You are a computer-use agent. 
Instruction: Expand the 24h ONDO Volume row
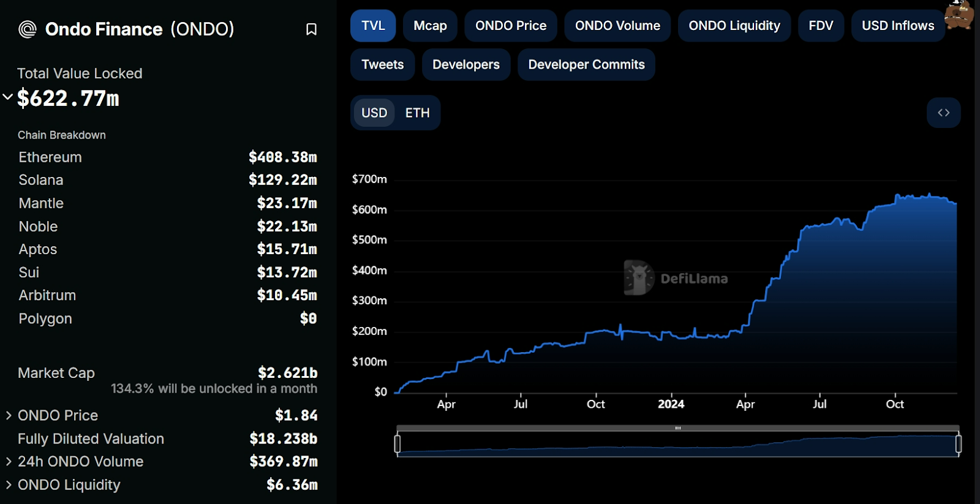(9, 462)
